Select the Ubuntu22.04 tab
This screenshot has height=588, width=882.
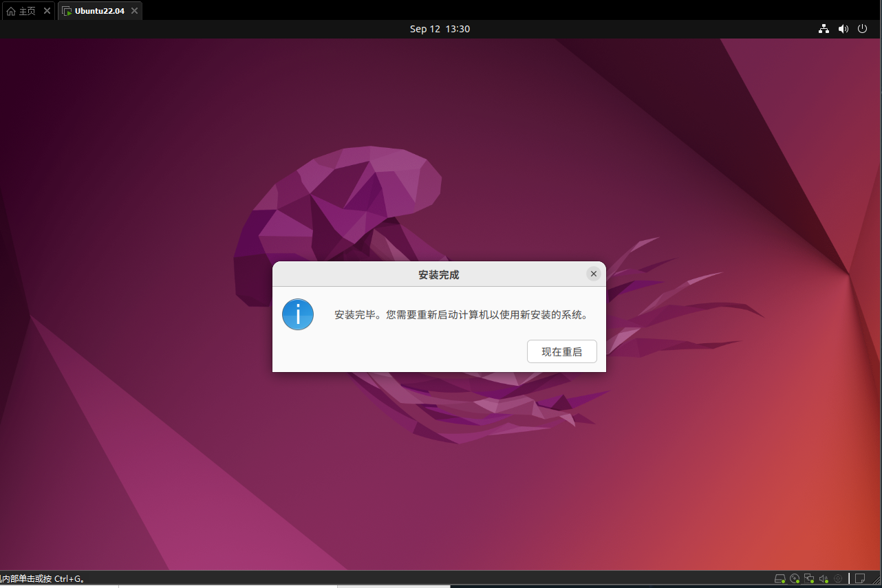coord(98,11)
